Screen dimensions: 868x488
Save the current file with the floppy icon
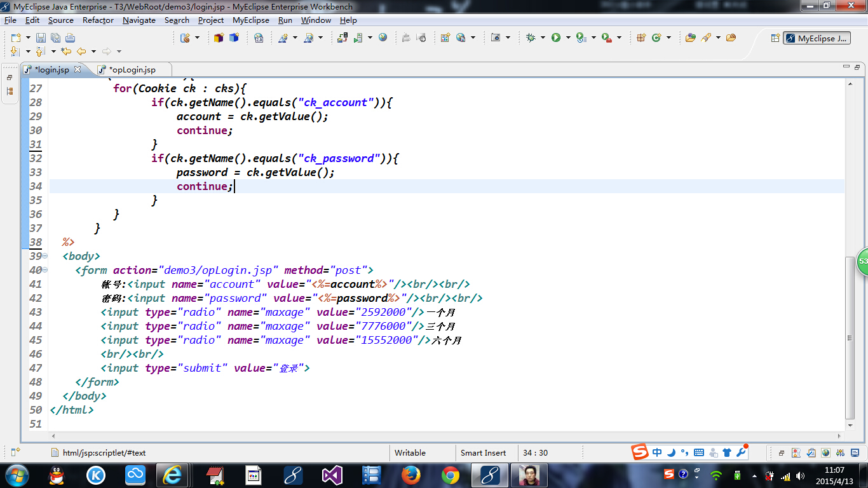(x=41, y=38)
